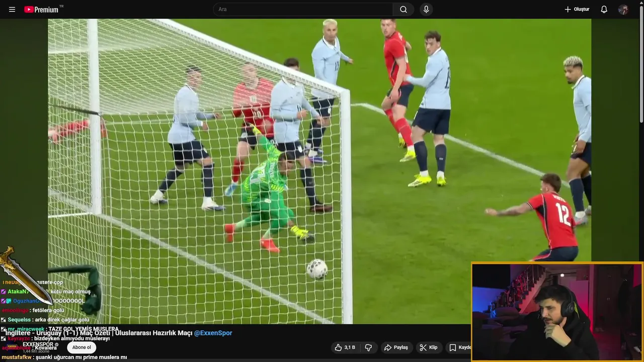Click chat message 'fetölera golü'
644x362 pixels.
(48, 310)
